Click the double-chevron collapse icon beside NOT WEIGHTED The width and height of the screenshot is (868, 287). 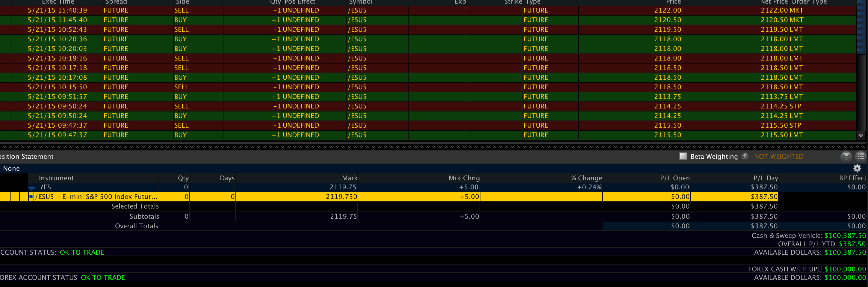(x=846, y=156)
